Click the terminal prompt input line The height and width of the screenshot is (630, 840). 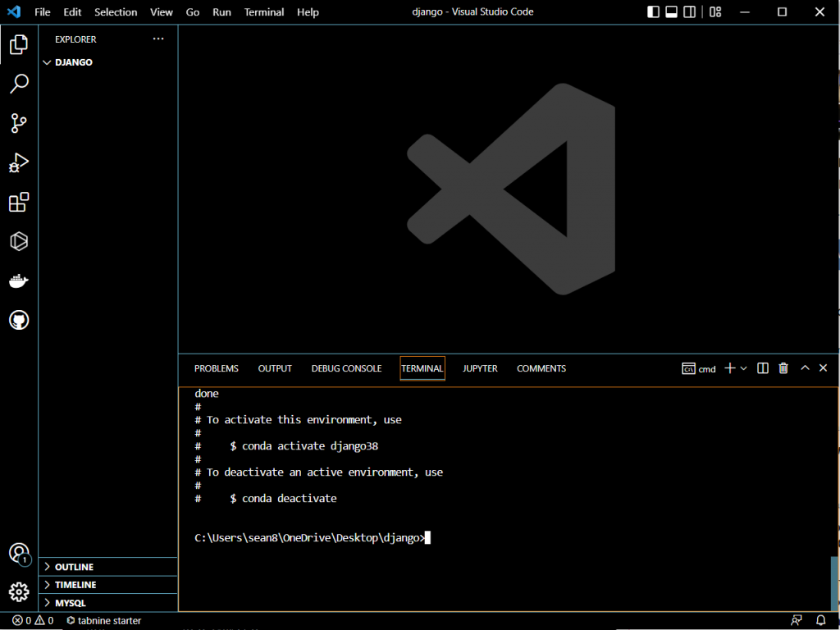[x=313, y=538]
